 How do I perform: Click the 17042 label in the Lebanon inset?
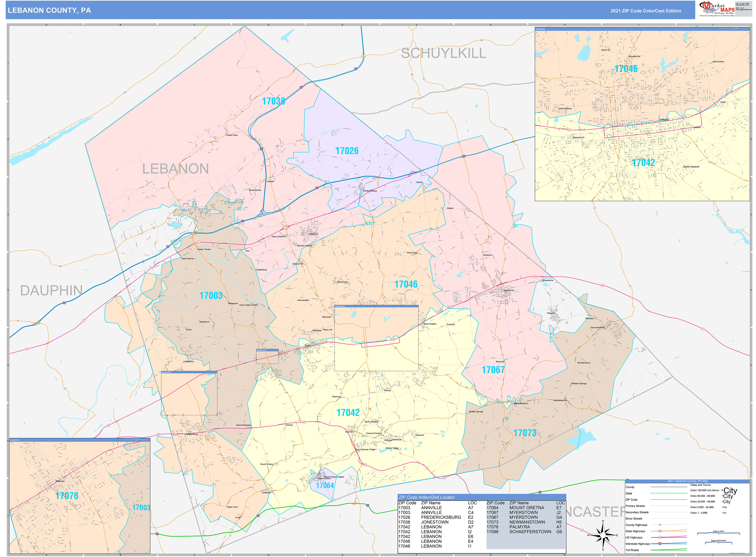coord(643,163)
